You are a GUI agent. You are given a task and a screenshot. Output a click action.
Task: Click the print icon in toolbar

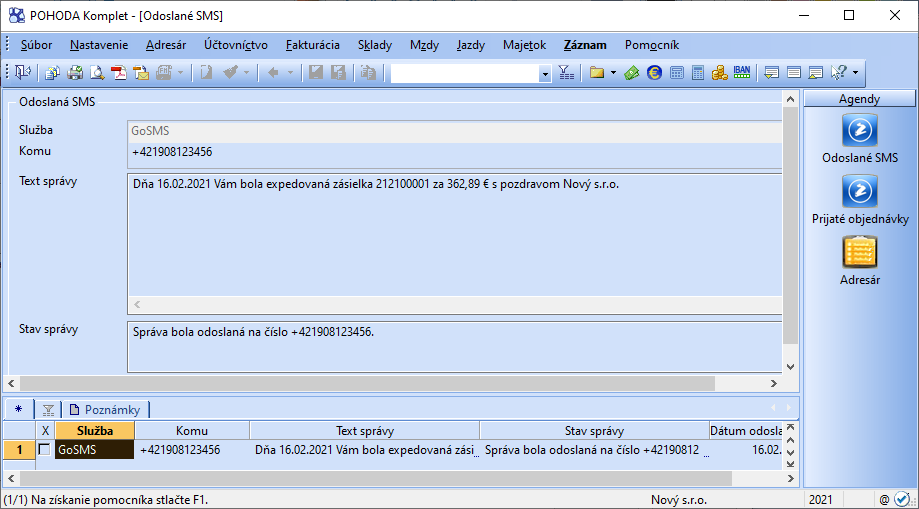point(75,72)
